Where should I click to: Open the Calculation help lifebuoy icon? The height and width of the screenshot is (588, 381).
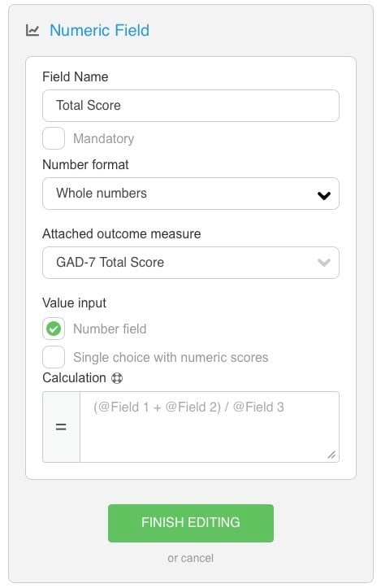117,378
